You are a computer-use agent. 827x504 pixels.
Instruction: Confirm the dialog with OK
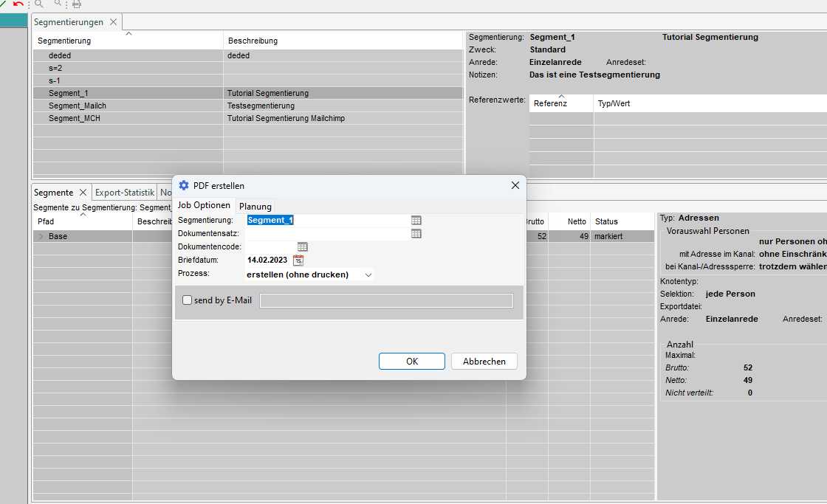click(x=411, y=361)
